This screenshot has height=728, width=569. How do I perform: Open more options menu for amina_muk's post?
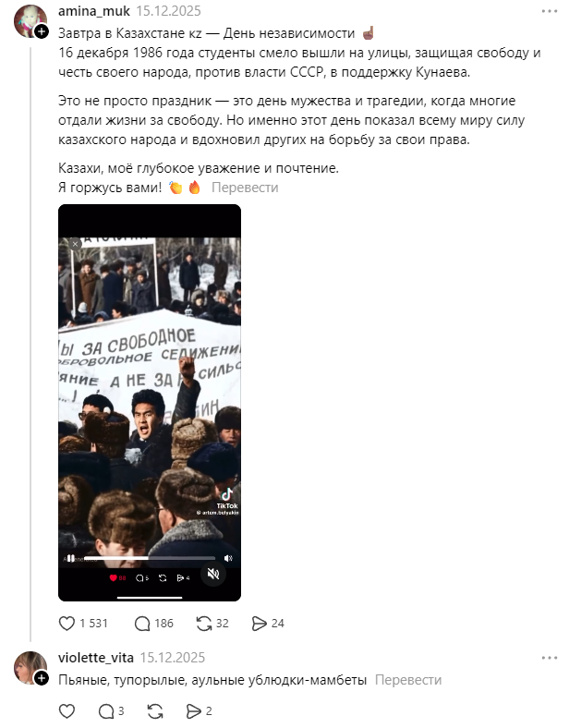550,11
